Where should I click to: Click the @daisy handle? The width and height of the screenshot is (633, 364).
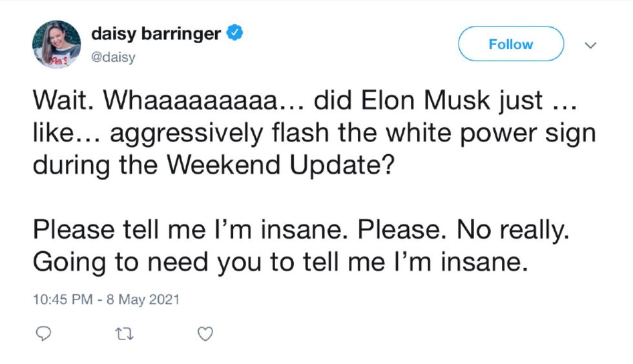click(x=113, y=57)
